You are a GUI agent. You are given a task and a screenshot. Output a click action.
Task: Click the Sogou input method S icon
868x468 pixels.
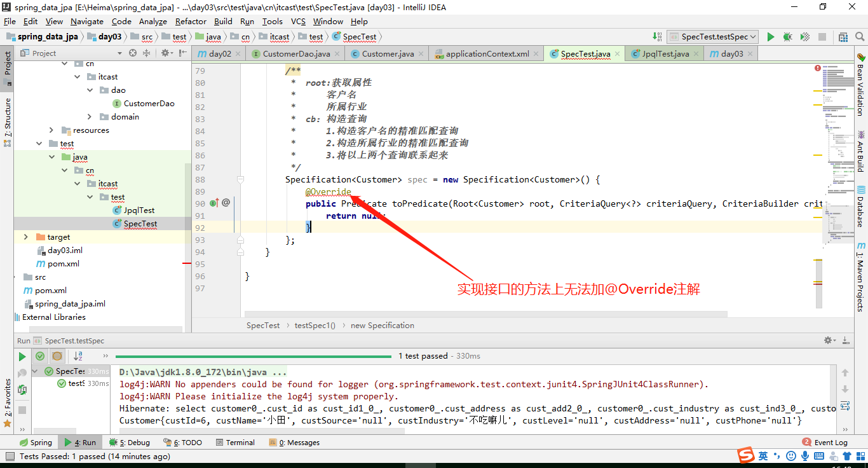pyautogui.click(x=745, y=456)
